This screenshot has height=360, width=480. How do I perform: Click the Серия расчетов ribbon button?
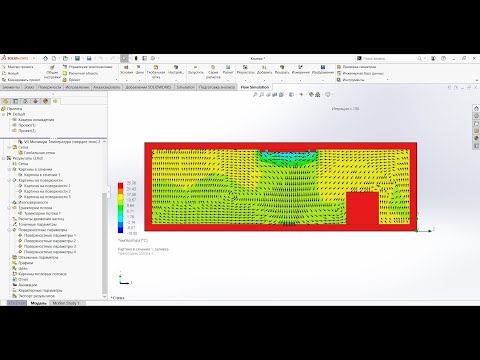tap(213, 72)
